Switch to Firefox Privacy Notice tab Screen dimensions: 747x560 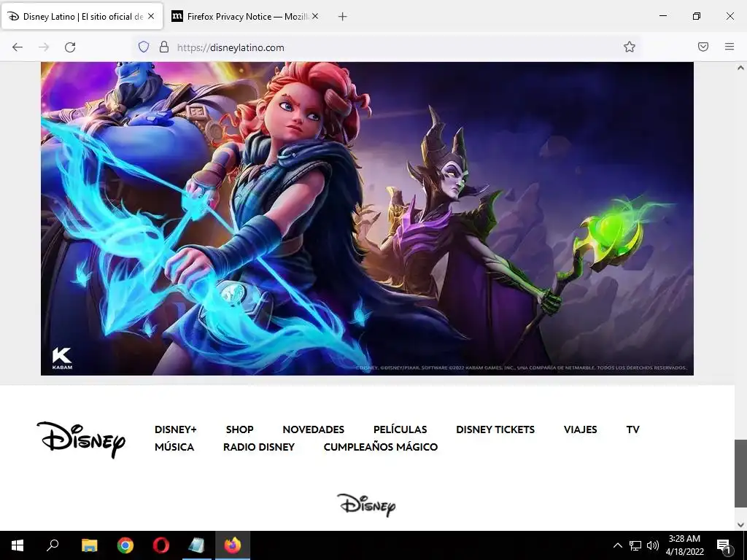coord(246,16)
